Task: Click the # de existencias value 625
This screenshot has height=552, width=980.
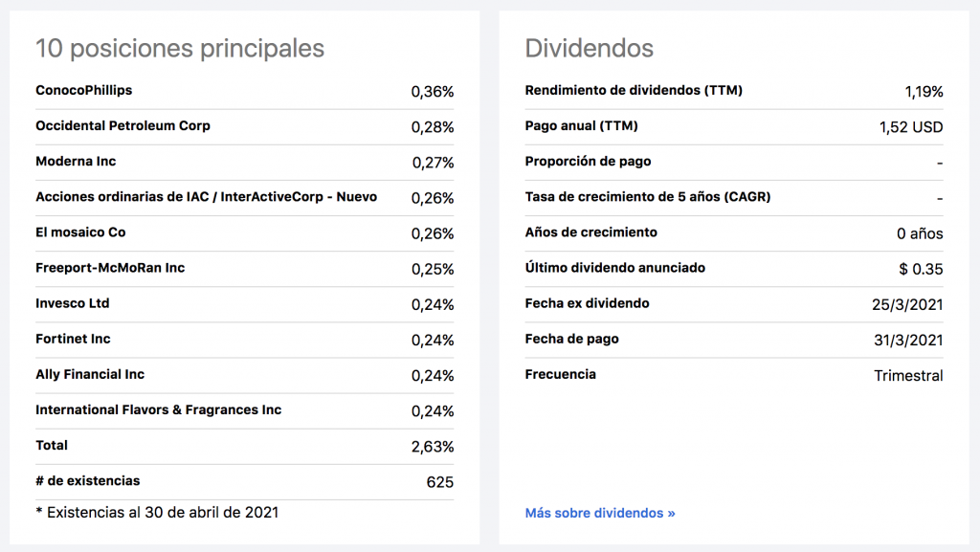Action: tap(440, 483)
